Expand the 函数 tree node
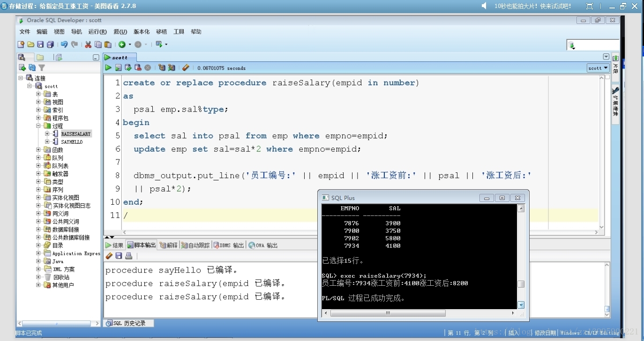The image size is (644, 341). pyautogui.click(x=38, y=150)
